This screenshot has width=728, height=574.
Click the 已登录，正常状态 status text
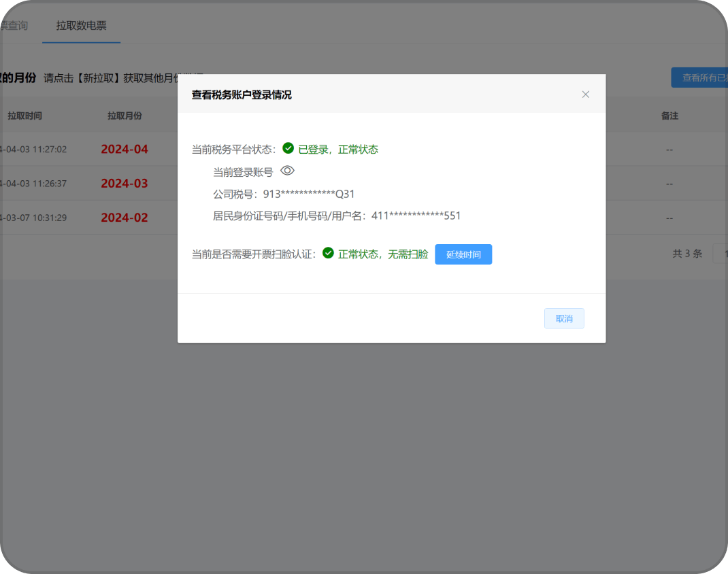(338, 150)
